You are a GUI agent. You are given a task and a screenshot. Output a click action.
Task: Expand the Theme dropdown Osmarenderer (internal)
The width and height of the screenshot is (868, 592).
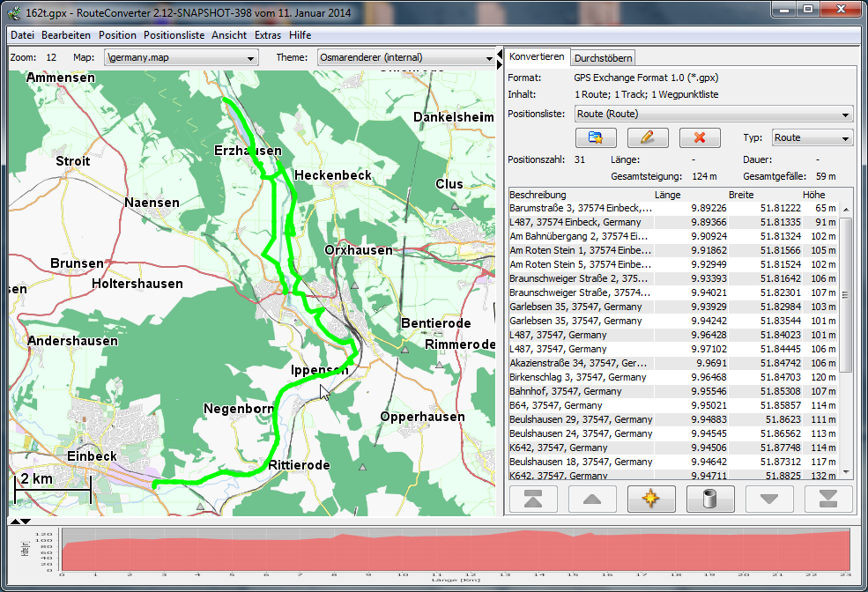tap(405, 57)
